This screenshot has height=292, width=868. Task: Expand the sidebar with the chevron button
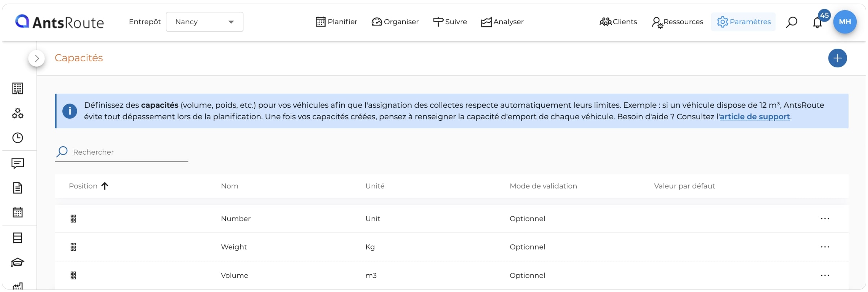[x=37, y=58]
